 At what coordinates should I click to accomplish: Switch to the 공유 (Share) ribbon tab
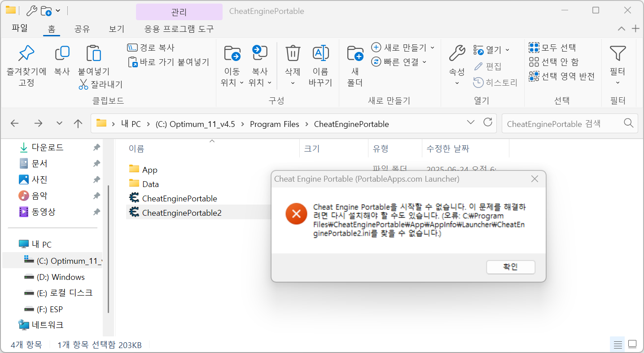tap(82, 29)
